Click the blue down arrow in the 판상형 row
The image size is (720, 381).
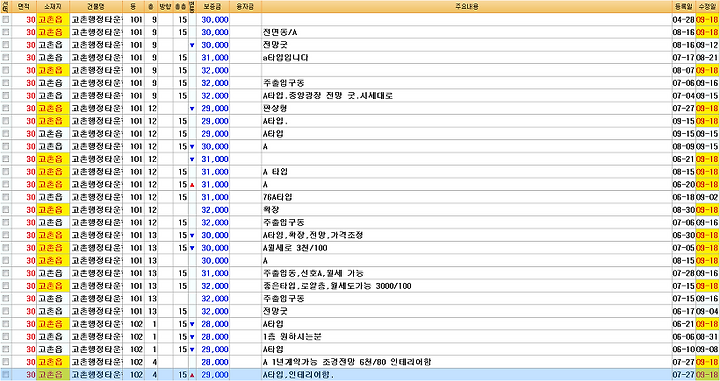click(192, 109)
